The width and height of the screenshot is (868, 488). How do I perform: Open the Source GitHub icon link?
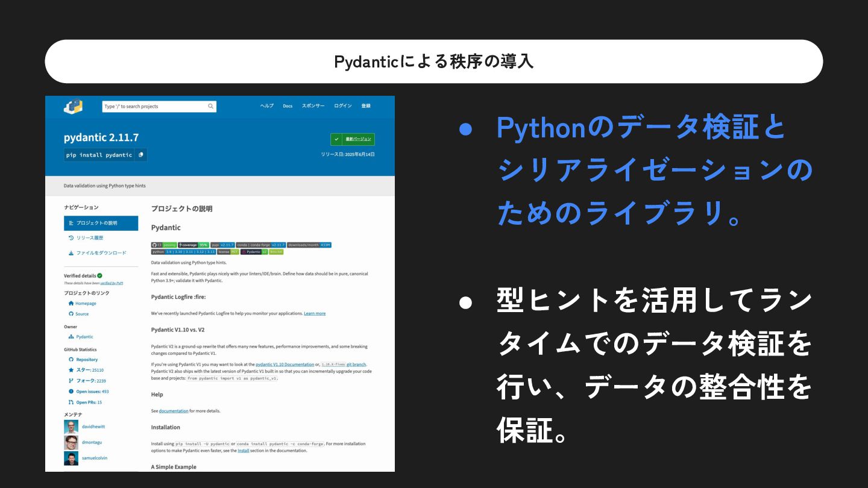point(71,314)
